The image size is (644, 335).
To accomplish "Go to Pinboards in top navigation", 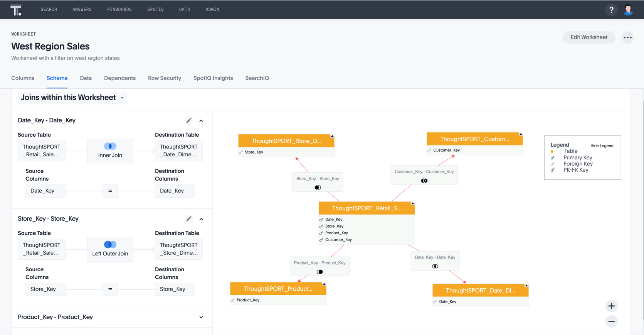I will tap(119, 10).
